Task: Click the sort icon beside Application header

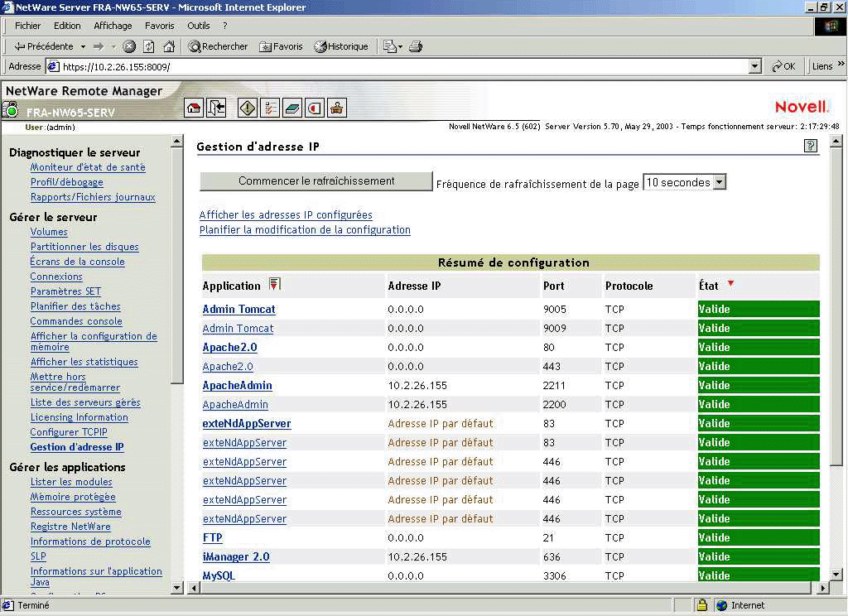Action: click(275, 285)
